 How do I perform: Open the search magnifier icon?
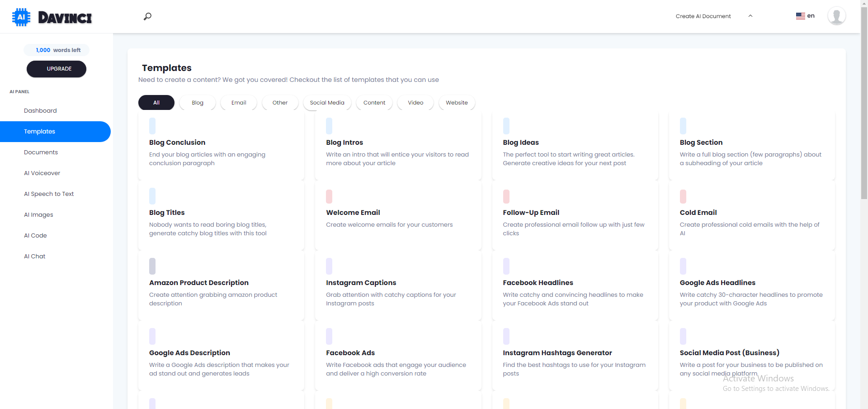[x=147, y=16]
